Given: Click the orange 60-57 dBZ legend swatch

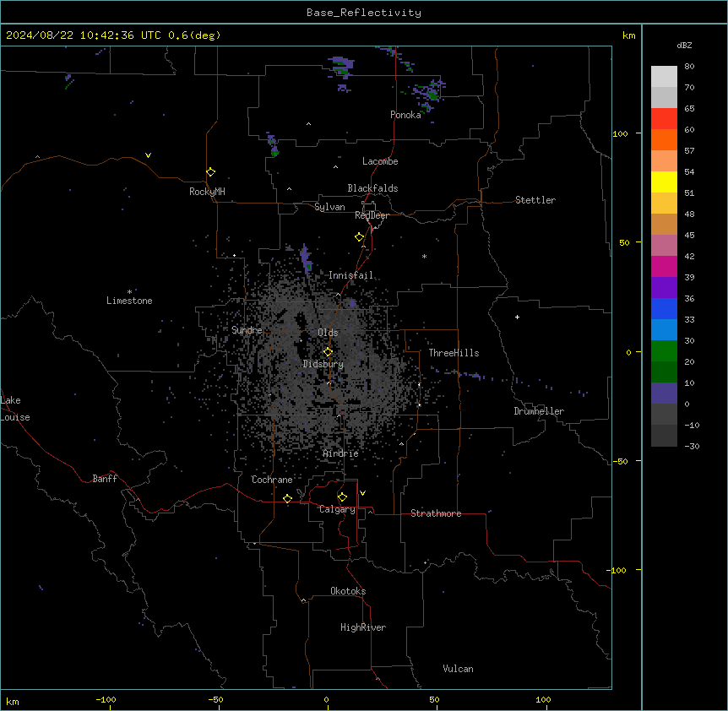Looking at the screenshot, I should pyautogui.click(x=664, y=139).
